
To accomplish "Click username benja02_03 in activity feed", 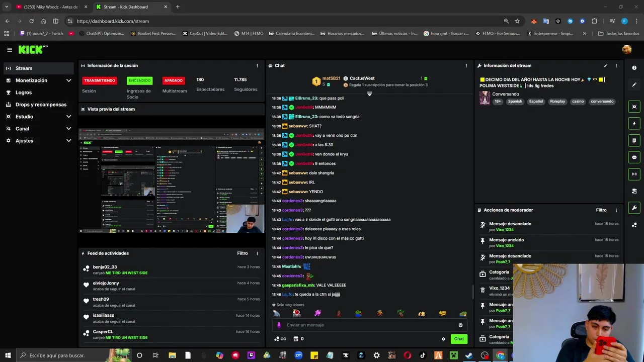I will click(105, 267).
